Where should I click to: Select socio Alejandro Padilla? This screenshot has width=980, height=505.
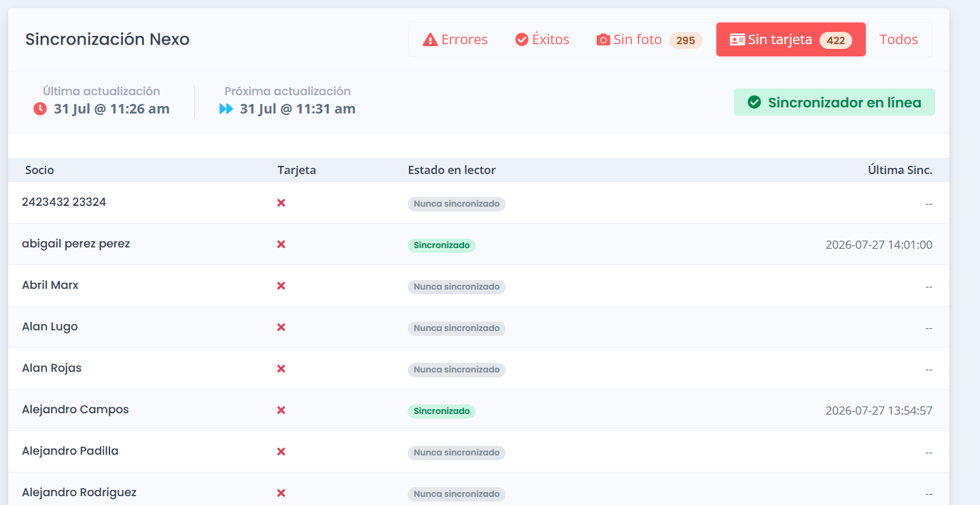pyautogui.click(x=70, y=451)
